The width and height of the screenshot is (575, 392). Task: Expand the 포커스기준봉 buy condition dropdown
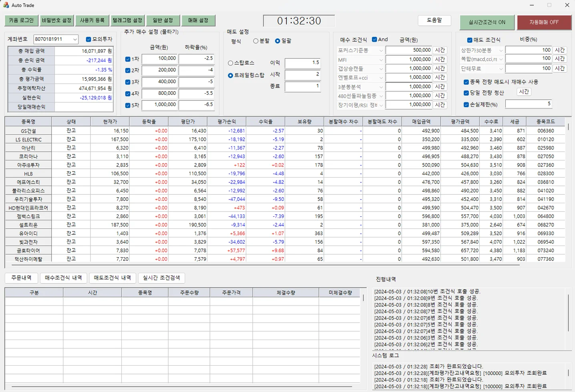[381, 50]
